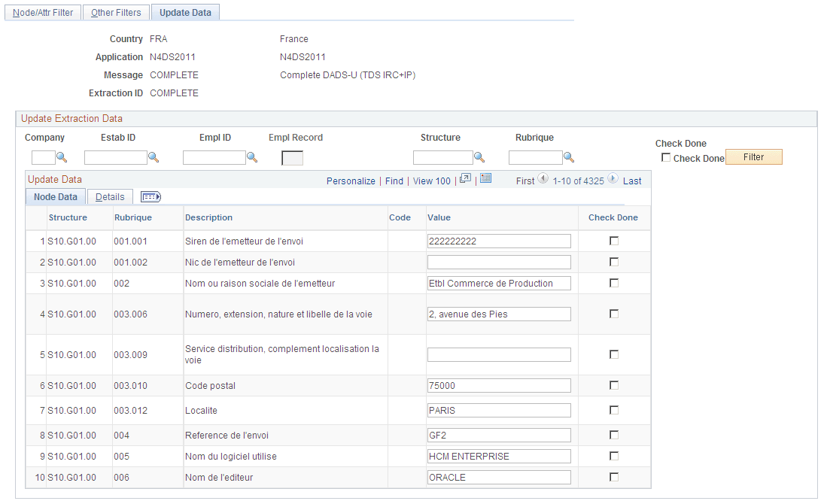Click the Show all columns icon
This screenshot has width=824, height=504.
coord(151,197)
